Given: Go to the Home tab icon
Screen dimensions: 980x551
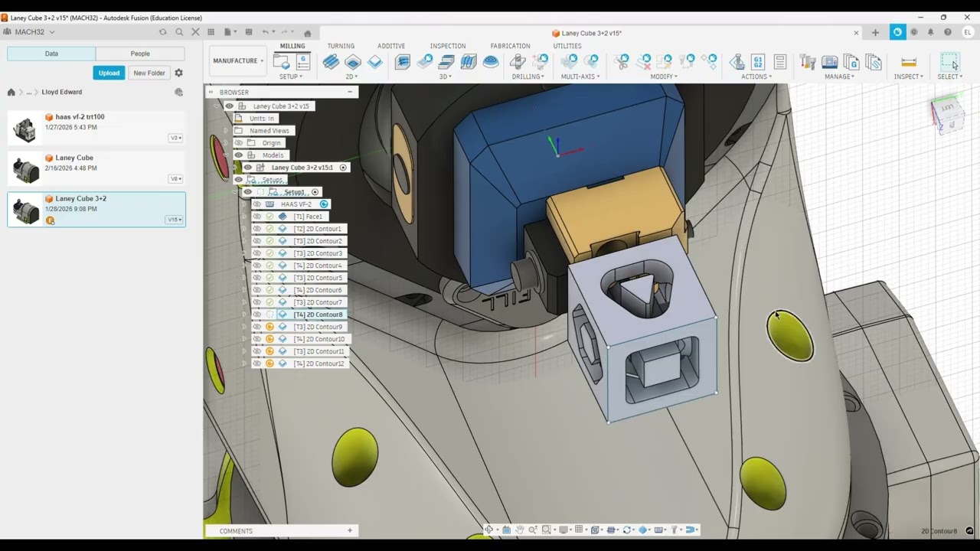Looking at the screenshot, I should tap(307, 33).
